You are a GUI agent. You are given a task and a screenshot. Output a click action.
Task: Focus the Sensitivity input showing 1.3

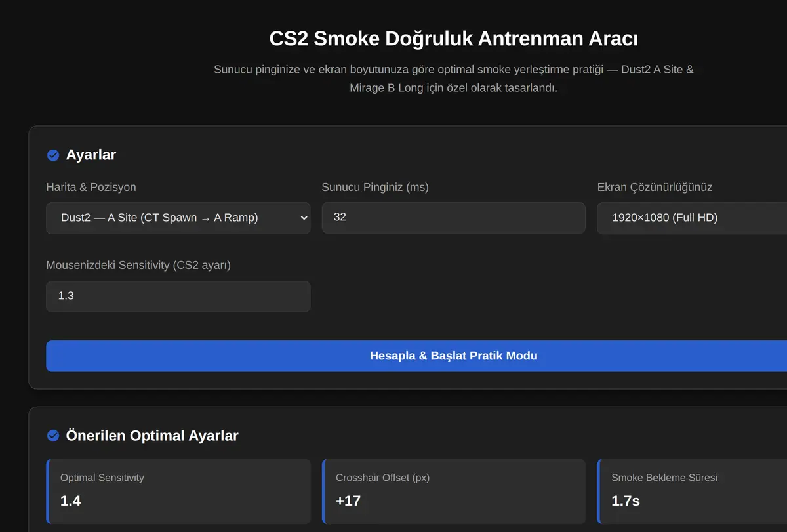click(178, 296)
